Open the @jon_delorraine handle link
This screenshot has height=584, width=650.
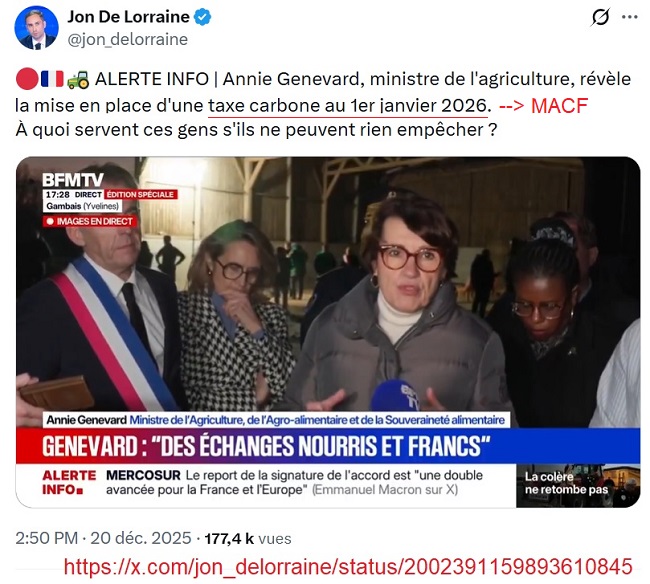click(127, 40)
